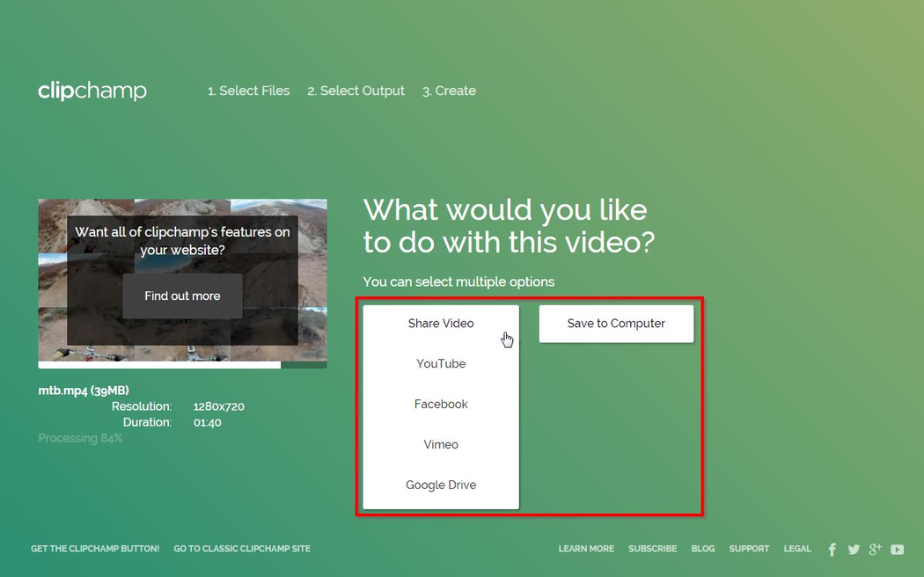The height and width of the screenshot is (577, 924).
Task: Go to step 1. Select Files
Action: click(x=248, y=91)
